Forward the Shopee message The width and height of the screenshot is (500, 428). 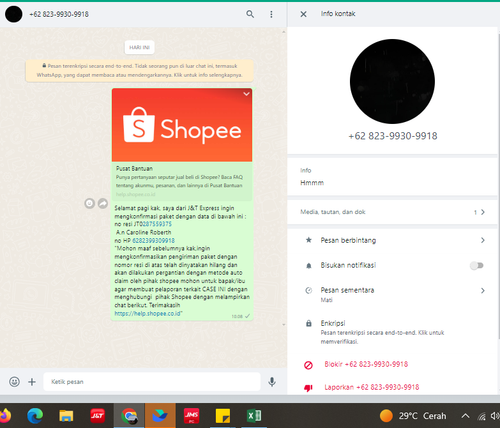tap(103, 203)
